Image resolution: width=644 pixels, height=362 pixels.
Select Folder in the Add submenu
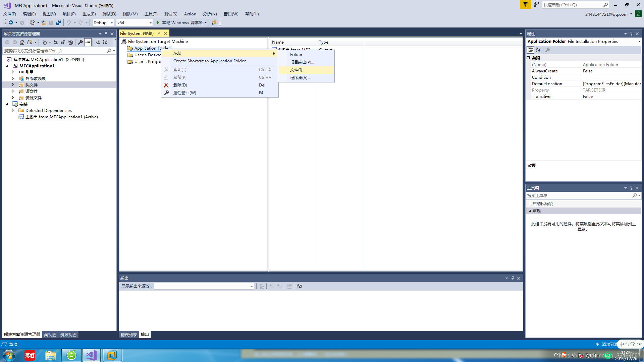[306, 54]
